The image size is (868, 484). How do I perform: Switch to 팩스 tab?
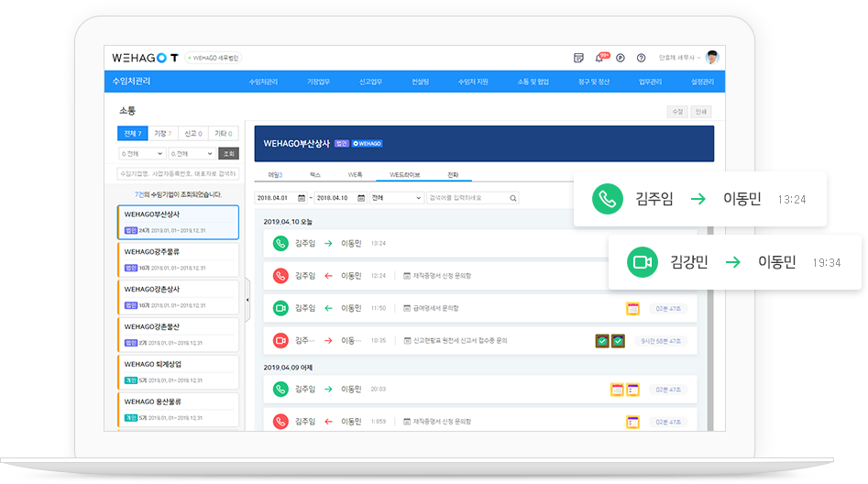tap(315, 174)
